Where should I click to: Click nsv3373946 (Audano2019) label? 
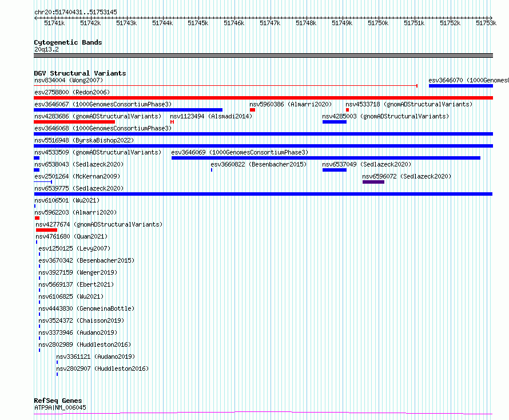pyautogui.click(x=78, y=332)
